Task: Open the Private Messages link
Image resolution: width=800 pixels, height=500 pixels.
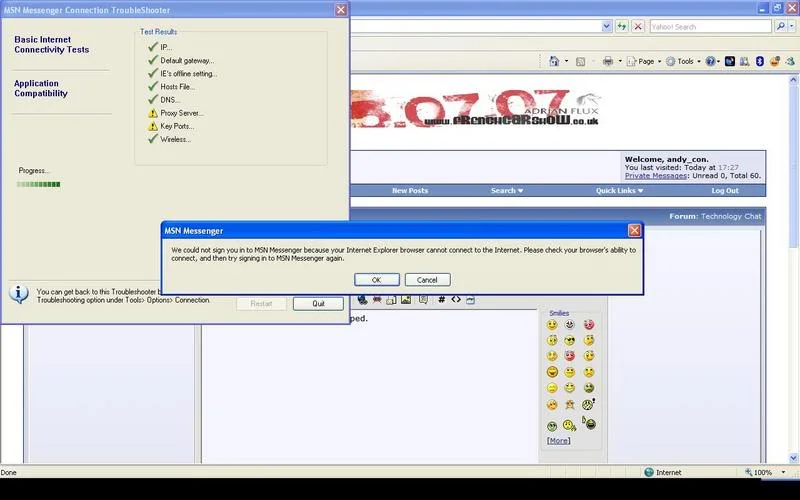Action: tap(656, 176)
